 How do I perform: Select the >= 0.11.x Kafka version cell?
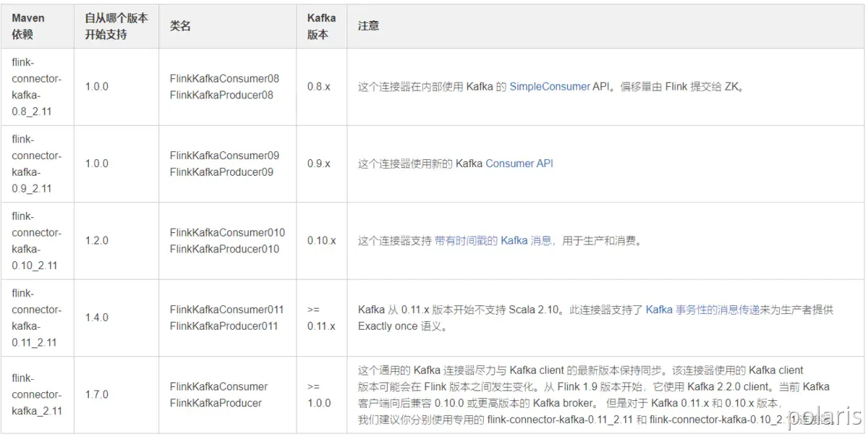click(321, 318)
